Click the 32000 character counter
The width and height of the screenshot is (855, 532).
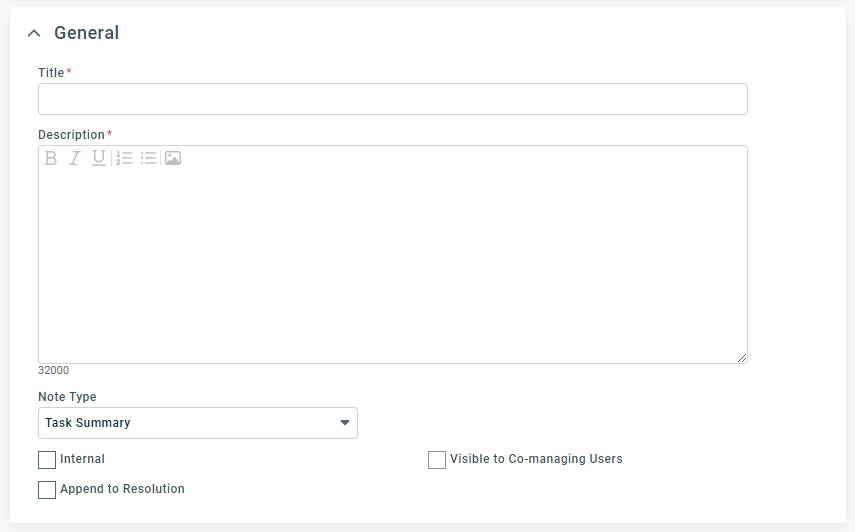point(53,370)
